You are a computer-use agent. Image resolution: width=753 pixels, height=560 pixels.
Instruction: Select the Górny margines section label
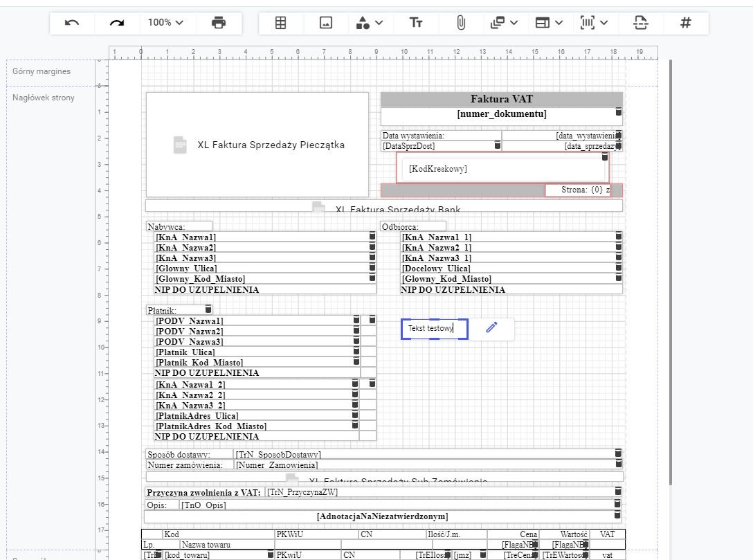click(x=42, y=71)
